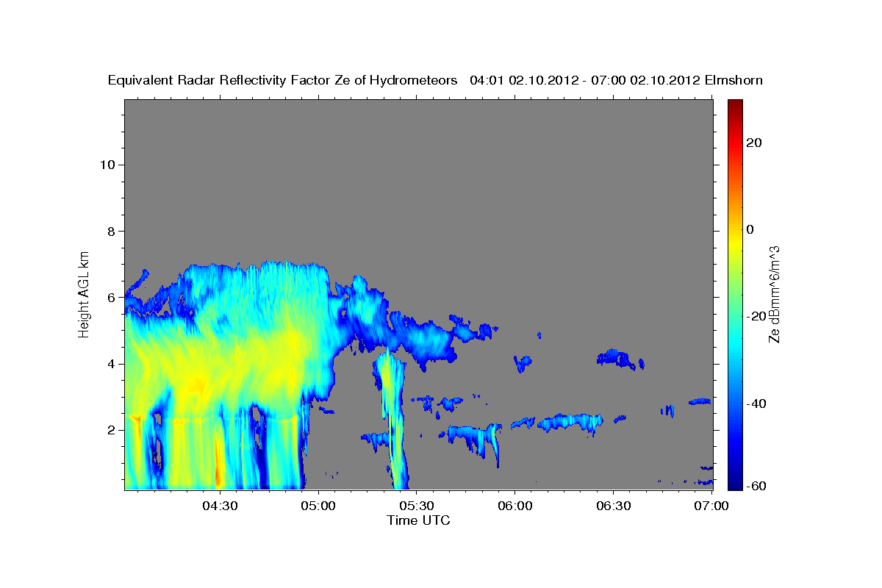Viewport: 882px width, 588px height.
Task: Click the colorbar tick label "0"
Action: tap(751, 229)
